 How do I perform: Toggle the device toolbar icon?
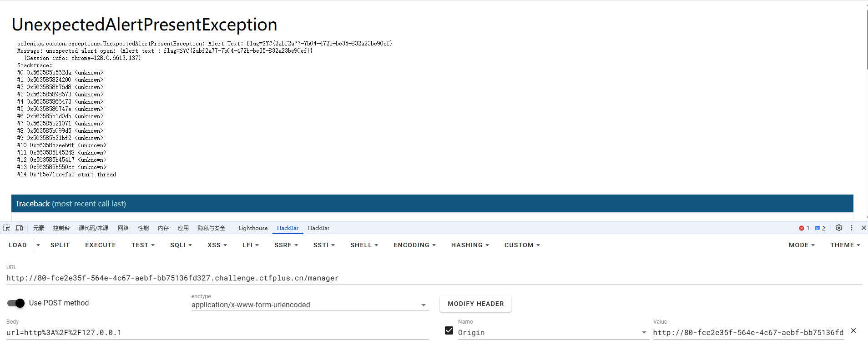pos(19,228)
